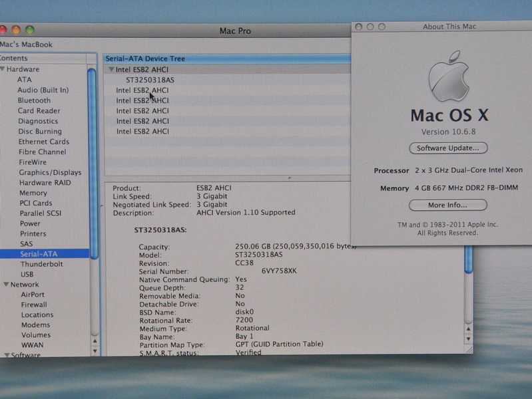Click the Memory value 4 GB 667 MHz
Viewport: 532px width, 399px height.
pos(467,188)
